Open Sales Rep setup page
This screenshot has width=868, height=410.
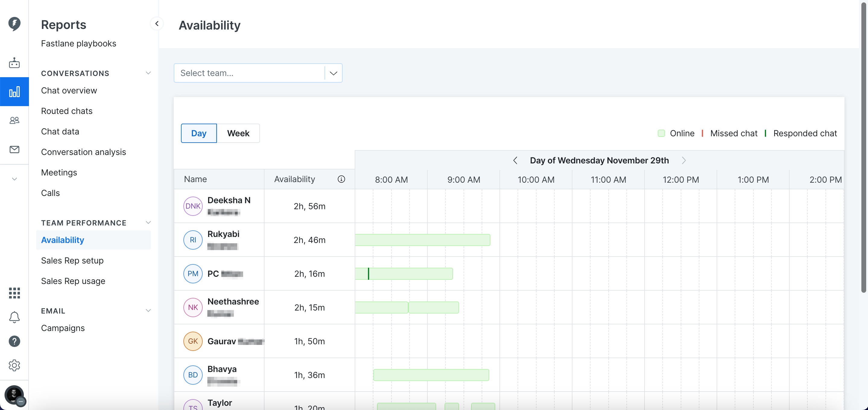(x=72, y=261)
